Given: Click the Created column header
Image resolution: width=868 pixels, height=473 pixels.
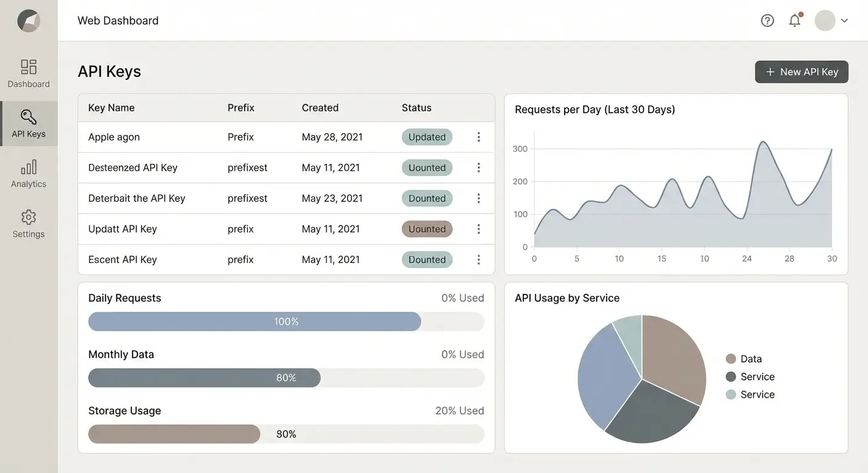Looking at the screenshot, I should (320, 108).
